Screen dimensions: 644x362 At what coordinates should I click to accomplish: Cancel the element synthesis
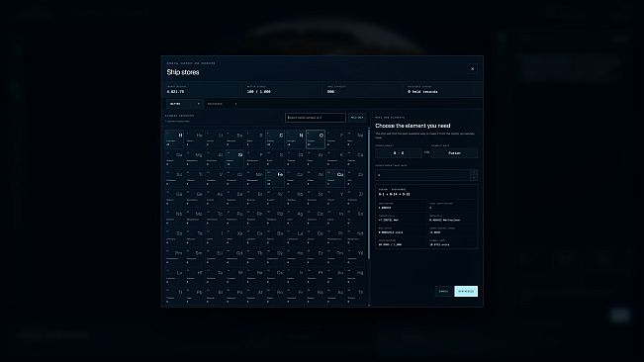443,291
